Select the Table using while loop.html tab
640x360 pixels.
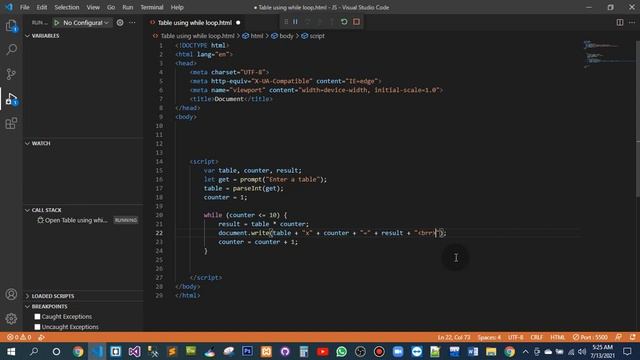[195, 23]
